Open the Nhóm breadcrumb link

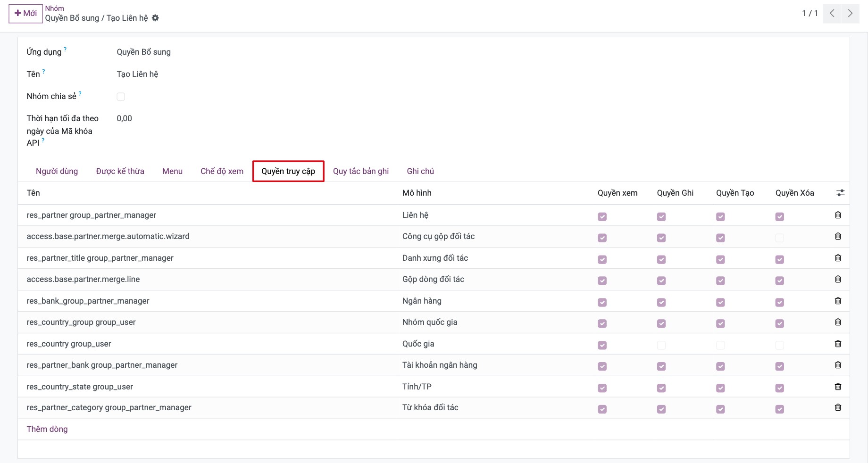[x=55, y=8]
